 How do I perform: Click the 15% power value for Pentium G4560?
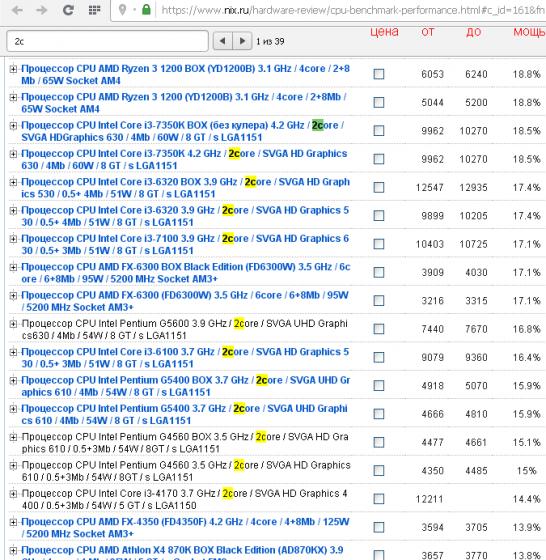(x=526, y=471)
